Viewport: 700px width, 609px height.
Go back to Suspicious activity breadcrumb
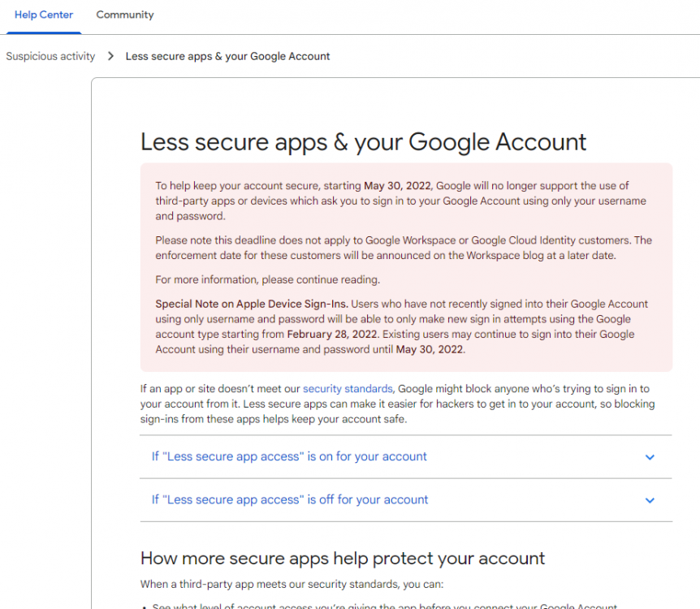[50, 56]
